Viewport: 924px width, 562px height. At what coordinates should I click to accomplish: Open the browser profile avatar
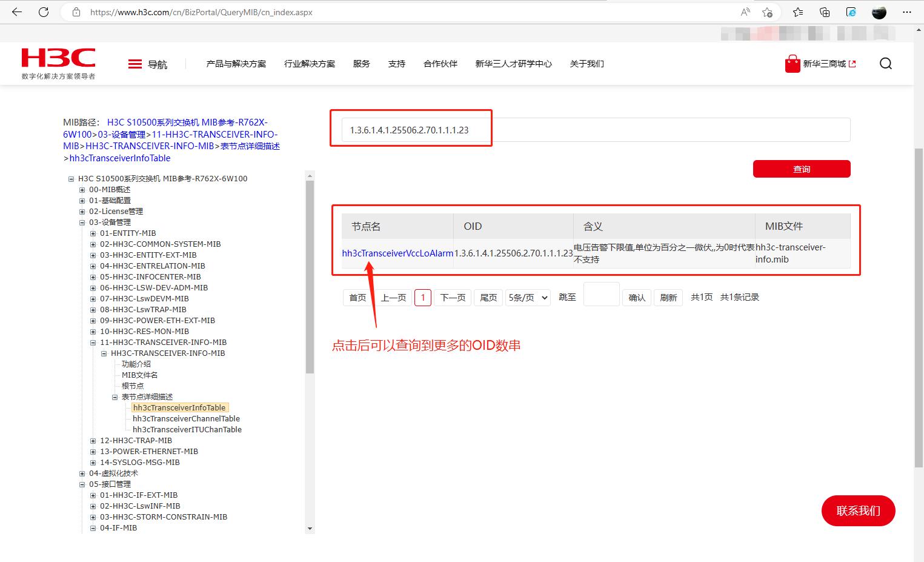click(879, 12)
